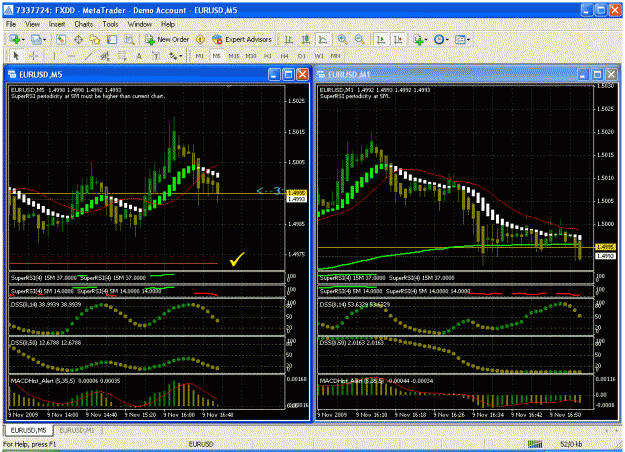The image size is (625, 452).
Task: Zoom out on the chart
Action: click(x=360, y=39)
